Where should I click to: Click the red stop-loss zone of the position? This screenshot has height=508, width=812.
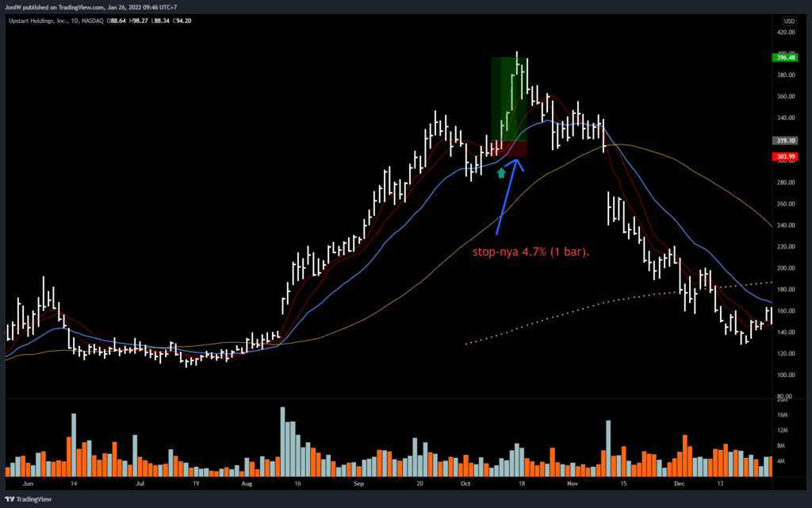[508, 149]
